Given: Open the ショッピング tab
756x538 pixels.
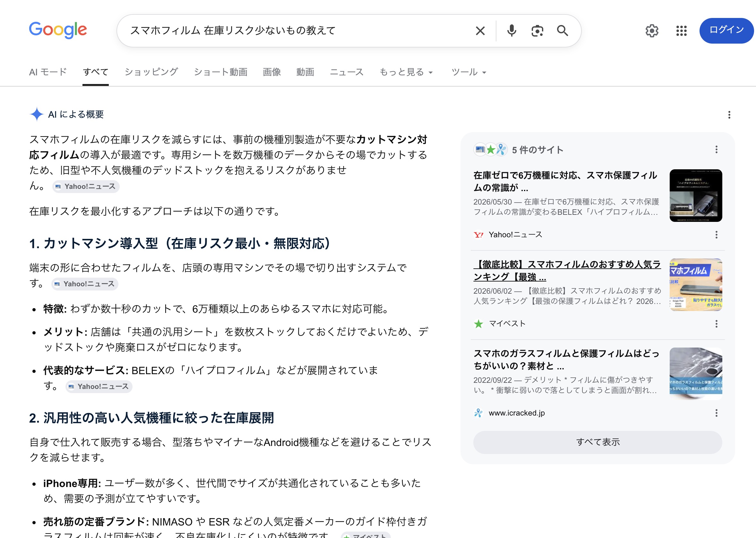Looking at the screenshot, I should [151, 72].
